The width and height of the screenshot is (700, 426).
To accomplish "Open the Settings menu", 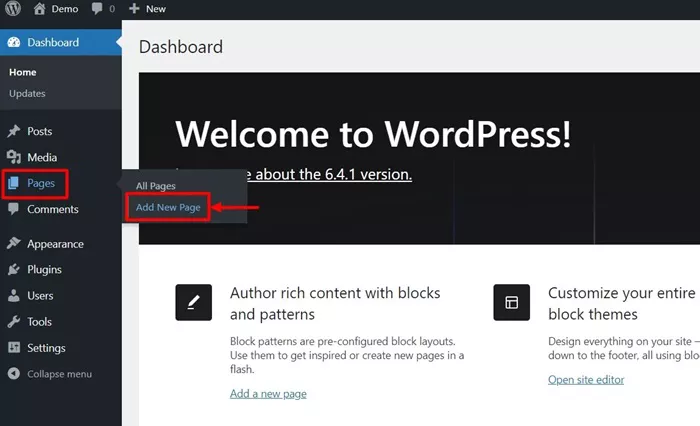I will pyautogui.click(x=46, y=348).
